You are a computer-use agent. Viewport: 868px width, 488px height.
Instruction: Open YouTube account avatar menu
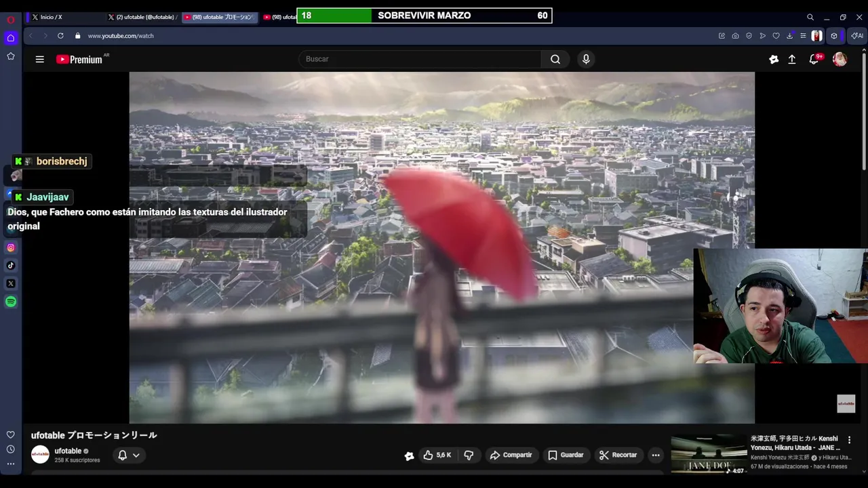click(x=840, y=60)
